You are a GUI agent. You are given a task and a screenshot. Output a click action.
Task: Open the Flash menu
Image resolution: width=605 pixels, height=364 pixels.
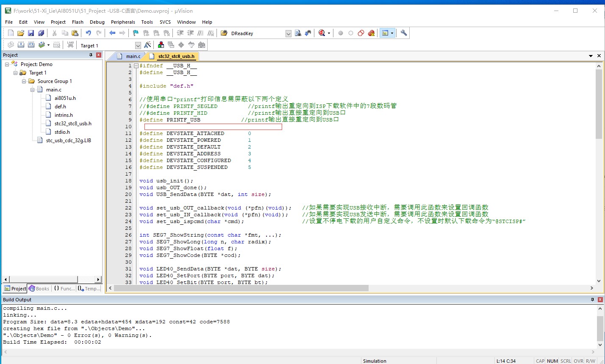78,22
